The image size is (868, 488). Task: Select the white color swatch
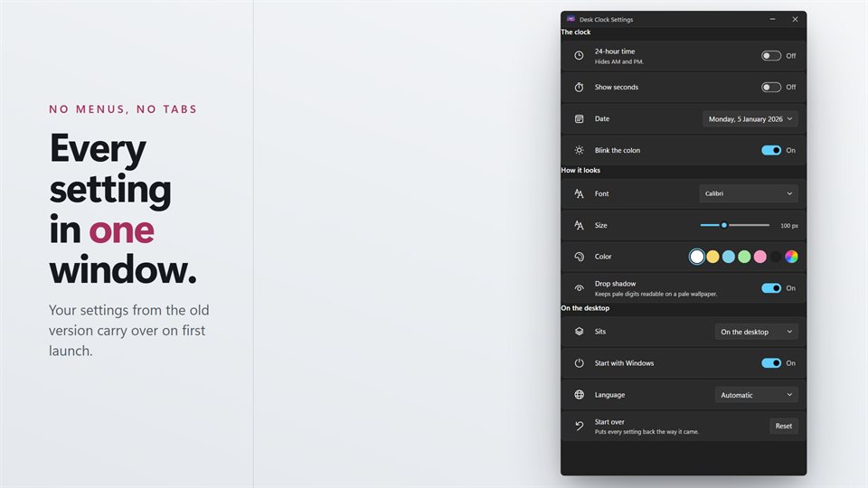click(x=697, y=257)
